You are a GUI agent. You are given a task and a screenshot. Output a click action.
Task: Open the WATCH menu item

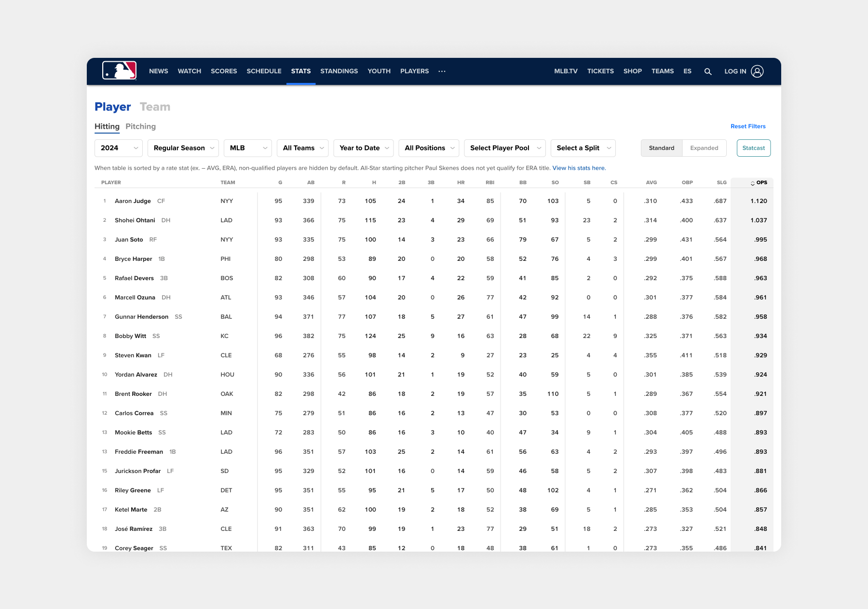pos(190,71)
